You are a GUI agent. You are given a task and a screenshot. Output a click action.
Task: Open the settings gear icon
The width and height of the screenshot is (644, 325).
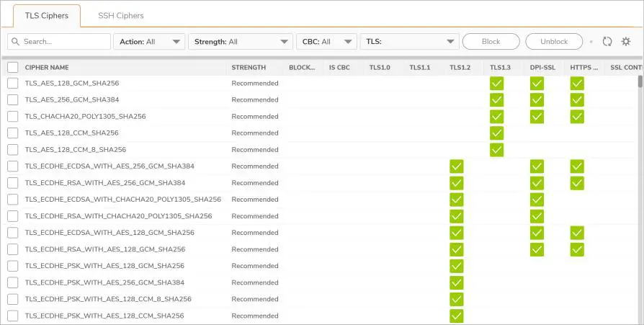tap(626, 42)
